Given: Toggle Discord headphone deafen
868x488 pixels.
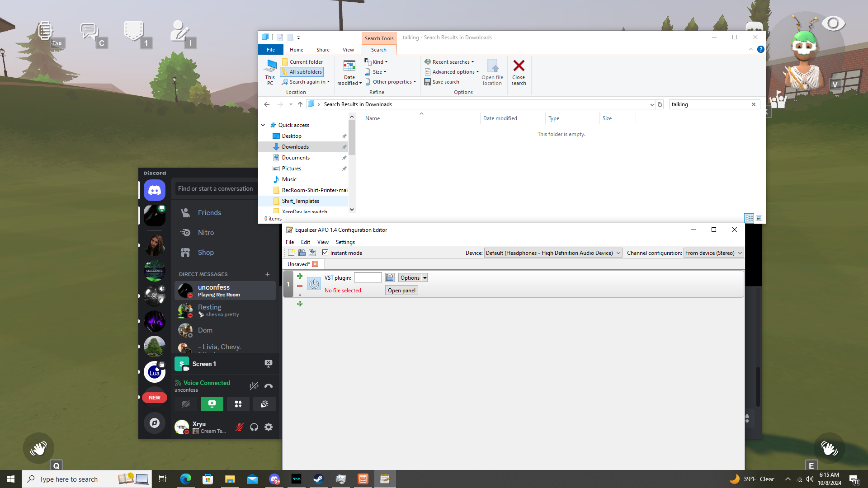Looking at the screenshot, I should click(254, 427).
